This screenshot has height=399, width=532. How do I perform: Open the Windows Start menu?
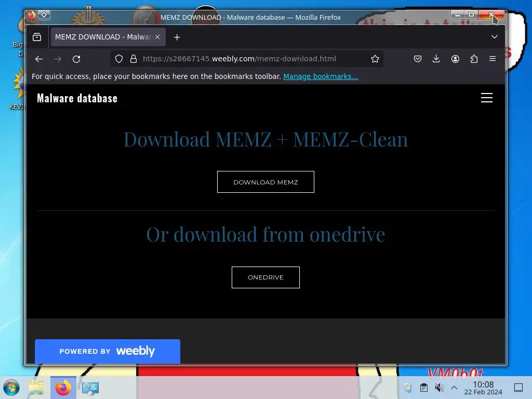11,388
